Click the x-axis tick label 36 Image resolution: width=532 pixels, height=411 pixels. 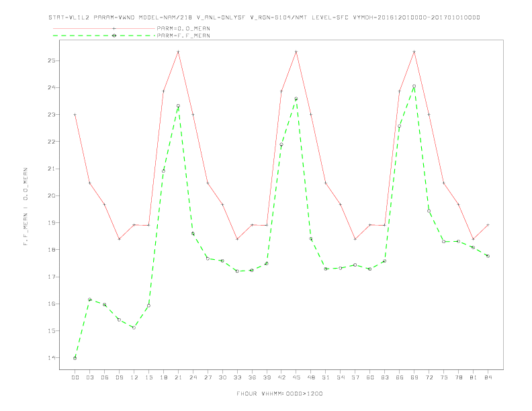(252, 377)
